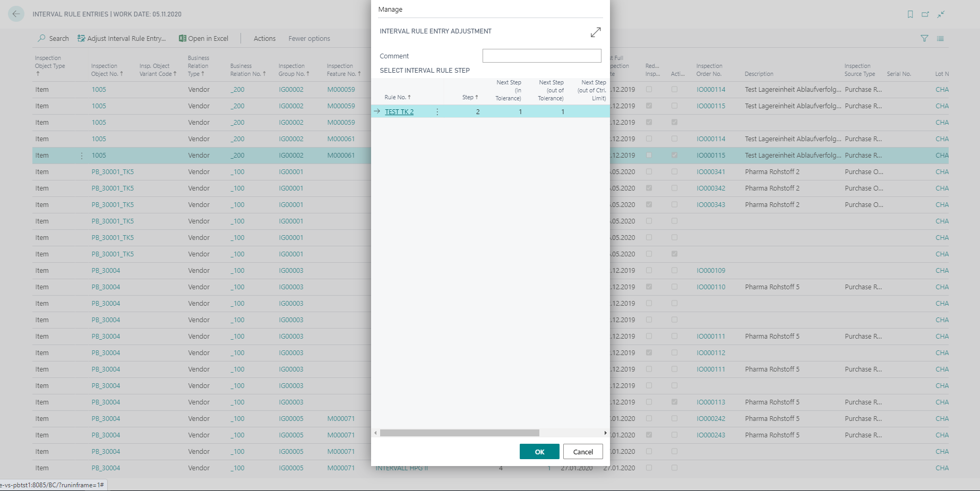The width and height of the screenshot is (980, 491).
Task: Click left arrow of dialog horizontal scrollbar
Action: tap(375, 433)
